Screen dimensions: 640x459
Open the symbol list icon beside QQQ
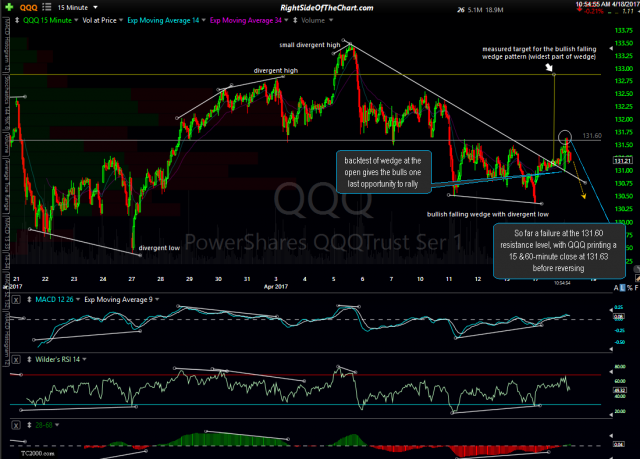point(47,7)
